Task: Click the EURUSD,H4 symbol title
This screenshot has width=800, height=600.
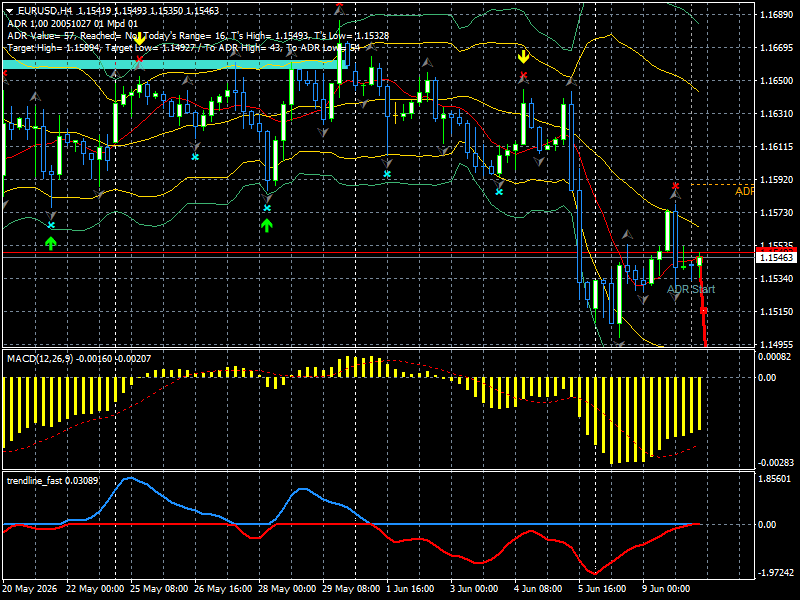Action: pyautogui.click(x=45, y=10)
